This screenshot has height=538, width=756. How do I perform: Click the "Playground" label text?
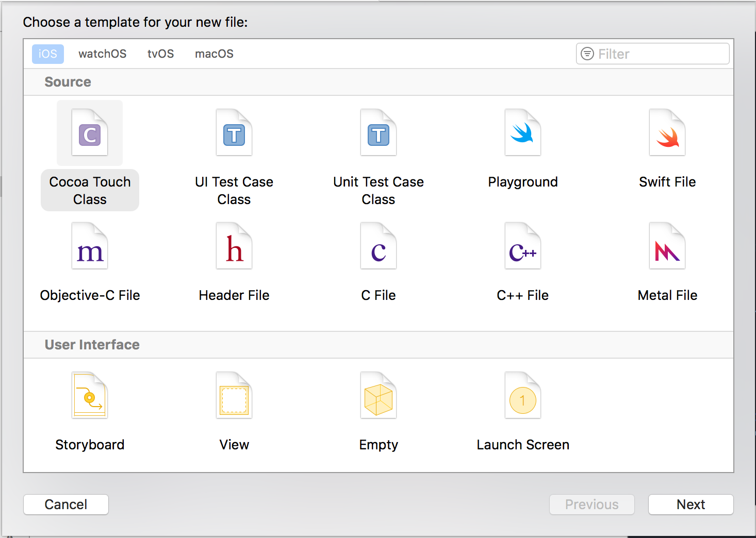click(x=523, y=182)
